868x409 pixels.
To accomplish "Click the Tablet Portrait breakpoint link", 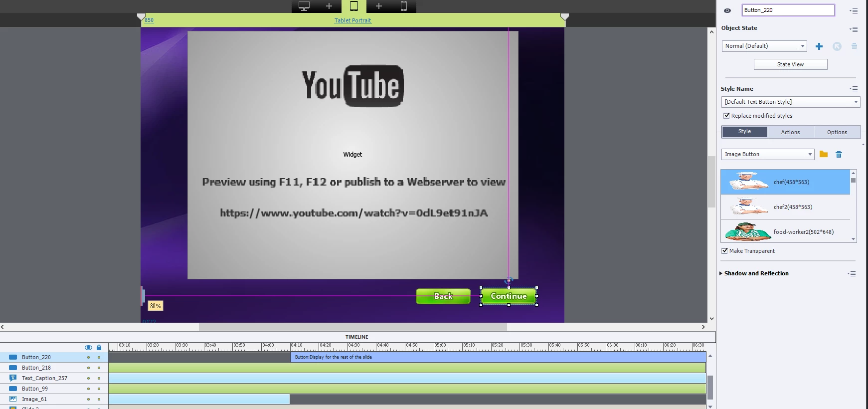I will [x=352, y=20].
